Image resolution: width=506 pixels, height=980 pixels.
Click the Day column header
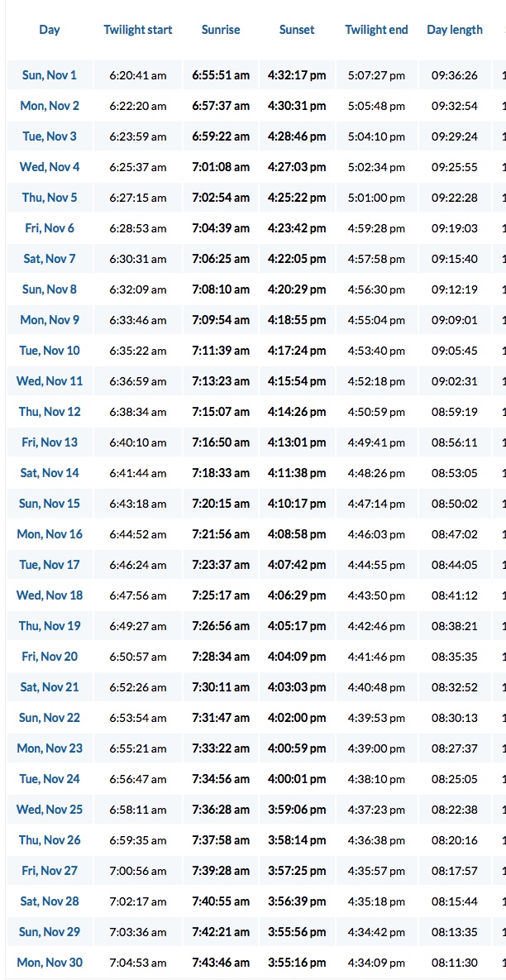click(50, 30)
